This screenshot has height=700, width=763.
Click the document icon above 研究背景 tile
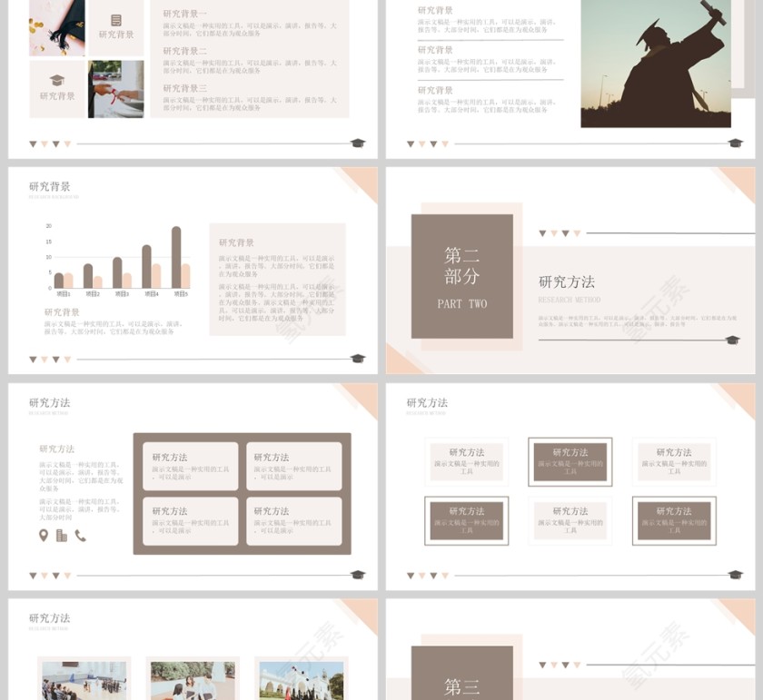tap(116, 20)
